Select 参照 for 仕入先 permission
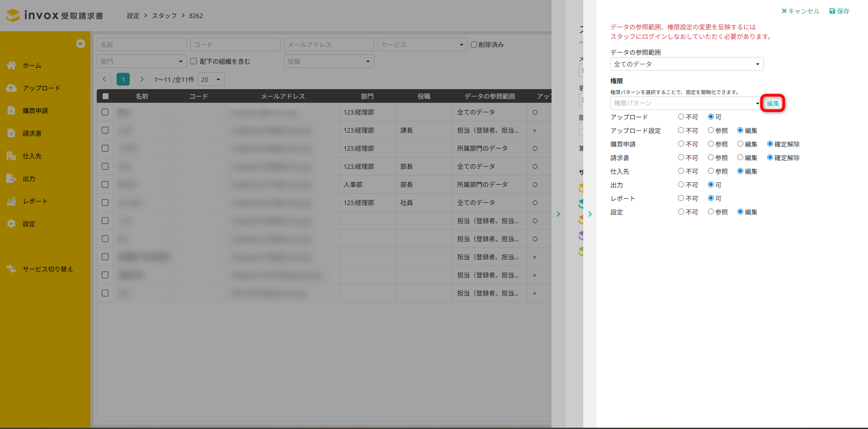Image resolution: width=868 pixels, height=429 pixels. click(711, 171)
